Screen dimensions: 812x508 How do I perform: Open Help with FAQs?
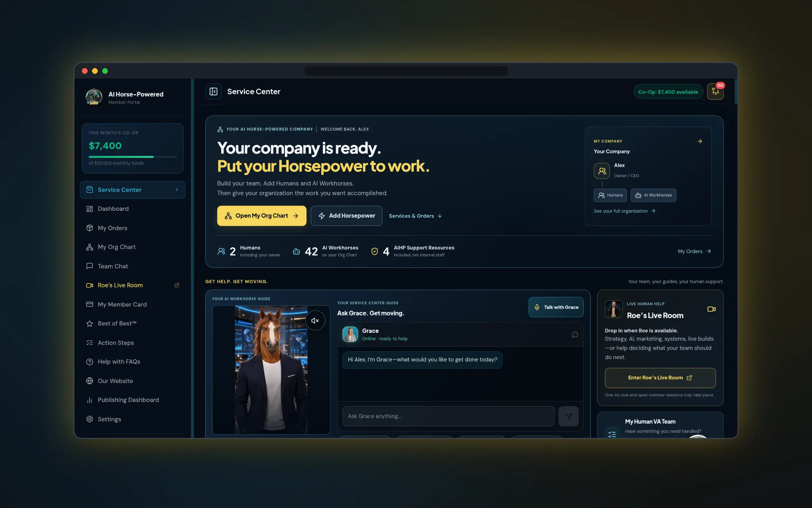point(132,362)
